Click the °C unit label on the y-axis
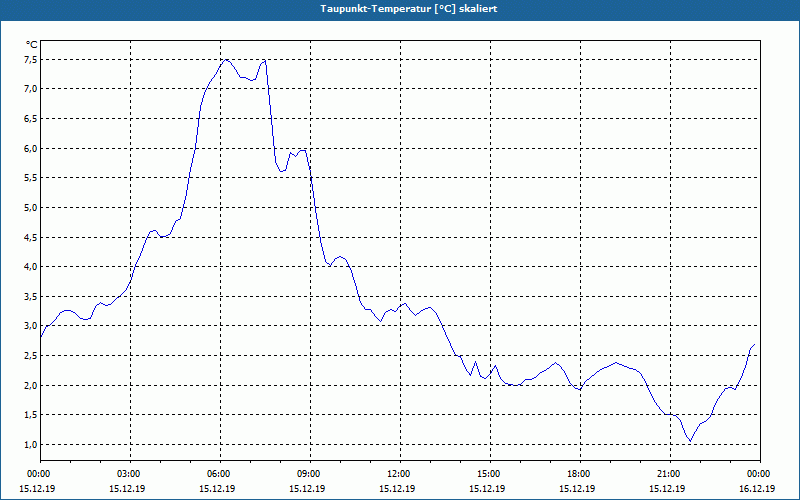This screenshot has width=800, height=500. click(32, 45)
